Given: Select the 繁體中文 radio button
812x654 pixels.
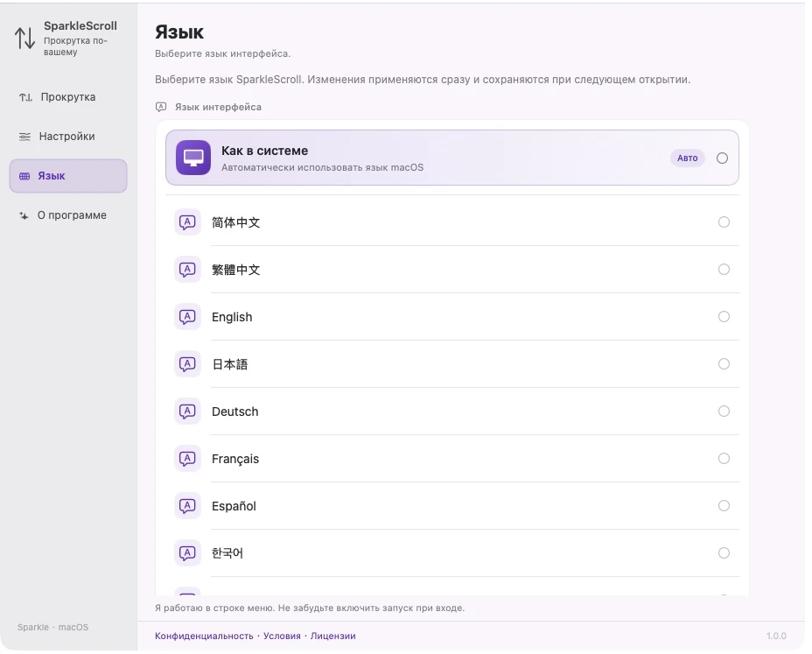Looking at the screenshot, I should point(724,270).
